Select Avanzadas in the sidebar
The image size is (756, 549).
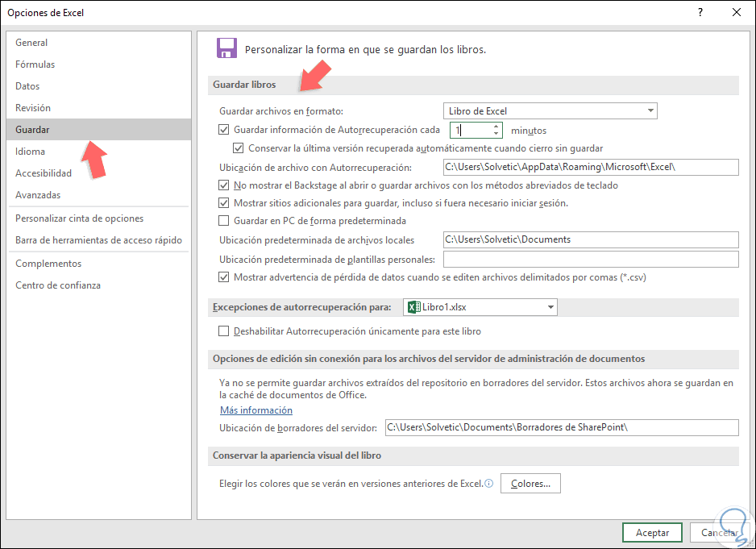99,195
